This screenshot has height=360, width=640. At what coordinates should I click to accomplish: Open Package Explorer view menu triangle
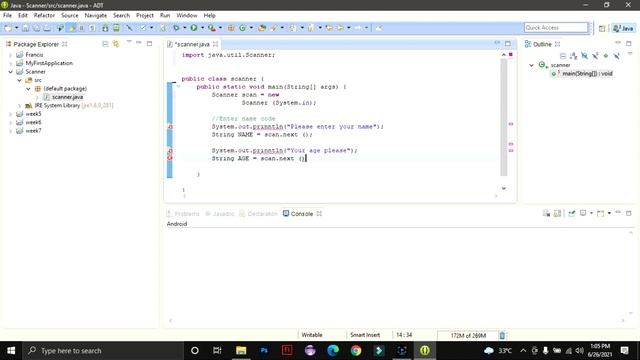[x=129, y=42]
